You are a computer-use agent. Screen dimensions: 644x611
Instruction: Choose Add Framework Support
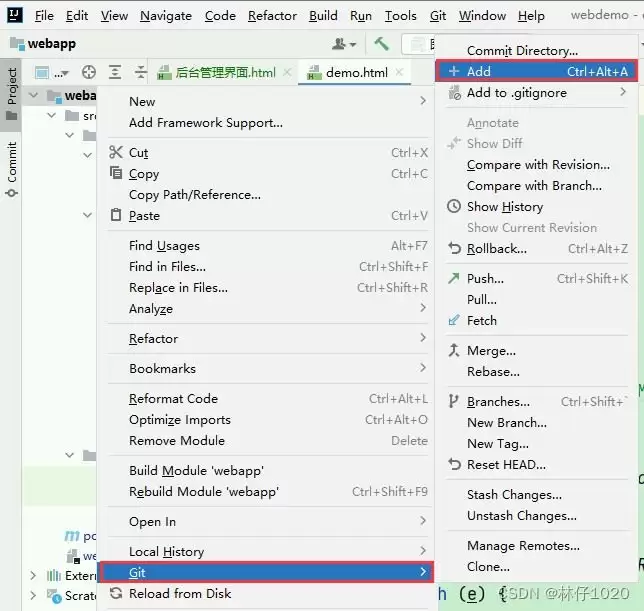pos(268,122)
